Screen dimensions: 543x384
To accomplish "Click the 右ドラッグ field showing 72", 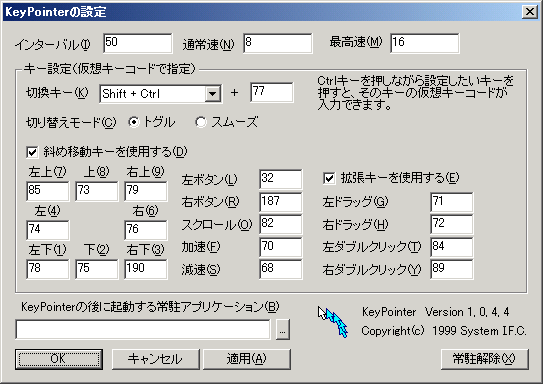I will pyautogui.click(x=452, y=224).
